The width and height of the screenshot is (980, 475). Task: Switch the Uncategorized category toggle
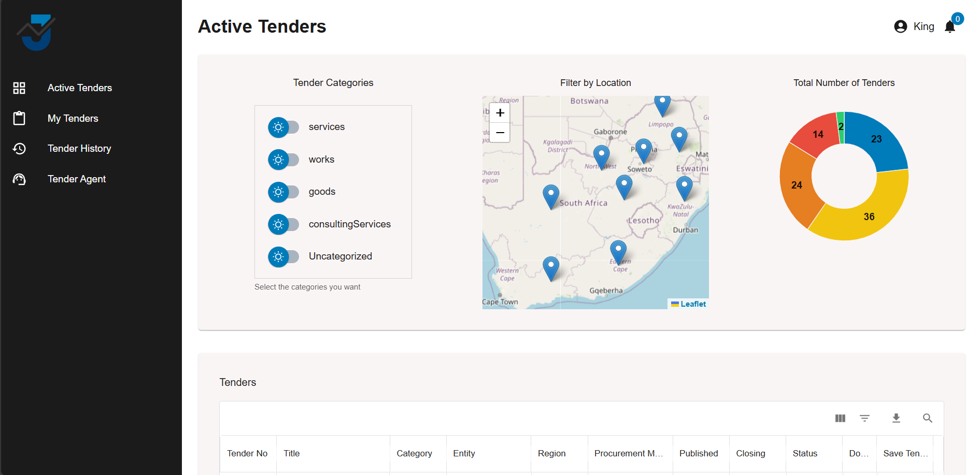point(283,257)
